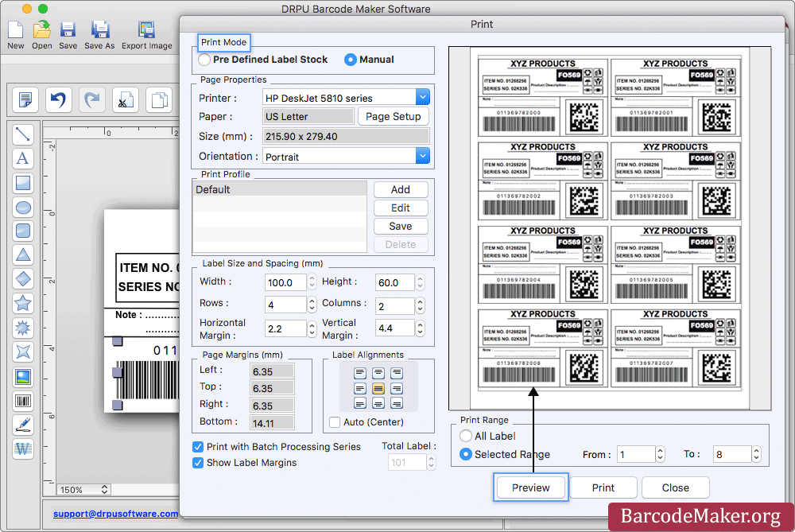Viewport: 795px width, 532px height.
Task: Select the Default print profile row
Action: coord(280,190)
